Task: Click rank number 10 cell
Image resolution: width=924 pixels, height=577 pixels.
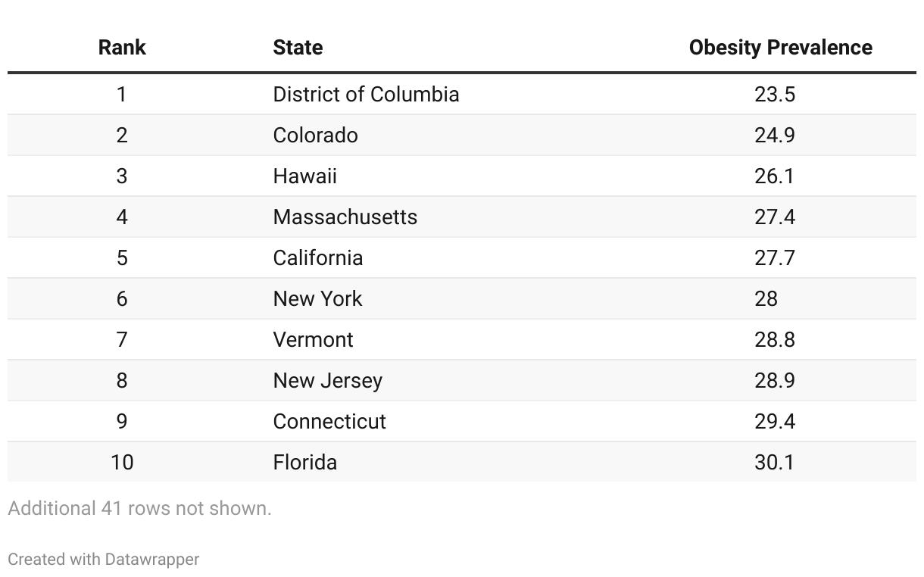Action: [x=122, y=463]
